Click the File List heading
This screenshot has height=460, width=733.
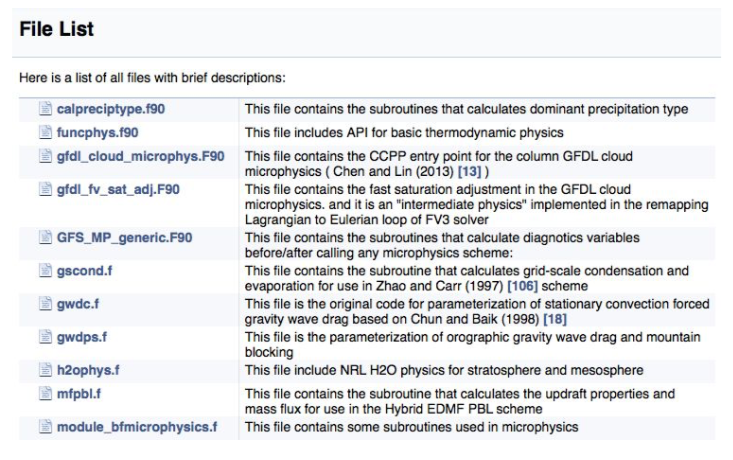(x=57, y=30)
